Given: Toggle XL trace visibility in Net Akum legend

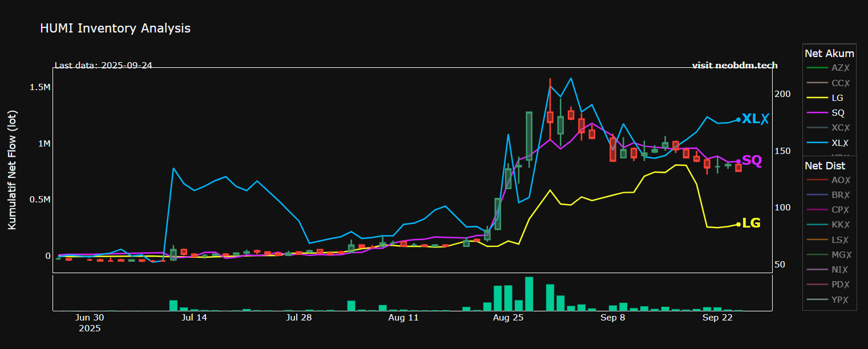Looking at the screenshot, I should [x=840, y=143].
